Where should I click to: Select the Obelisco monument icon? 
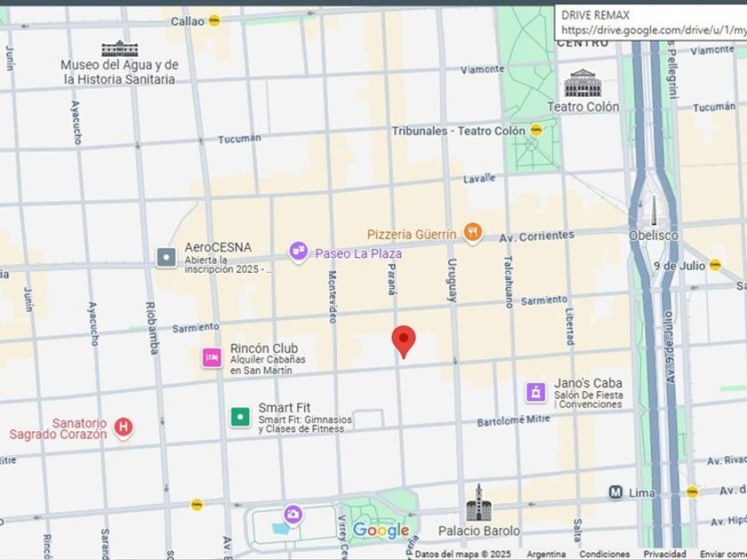point(655,210)
